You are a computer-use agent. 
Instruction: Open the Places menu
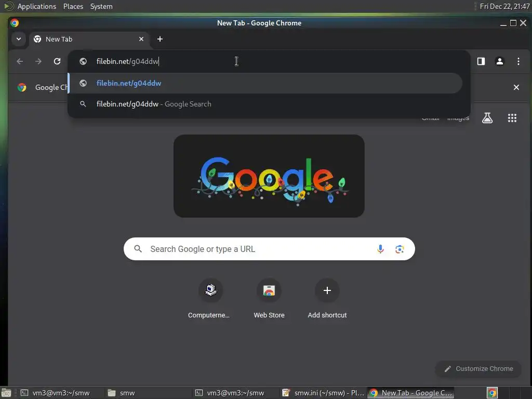[73, 6]
